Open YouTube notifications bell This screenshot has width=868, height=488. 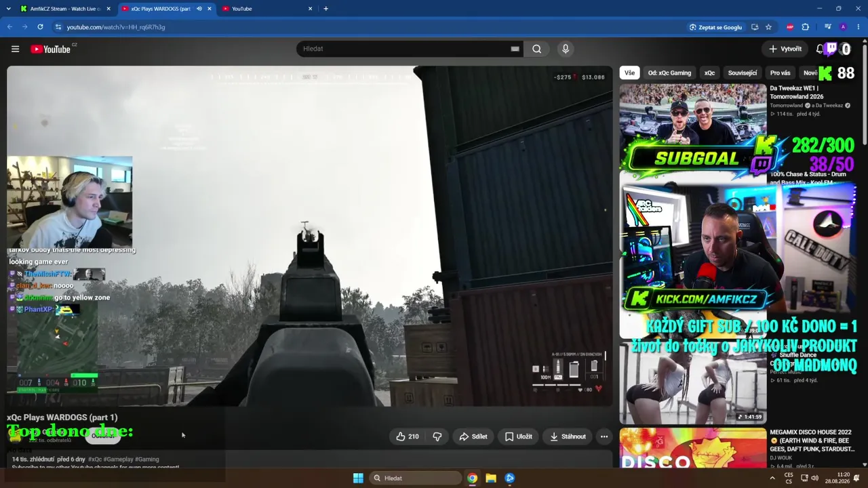(819, 49)
